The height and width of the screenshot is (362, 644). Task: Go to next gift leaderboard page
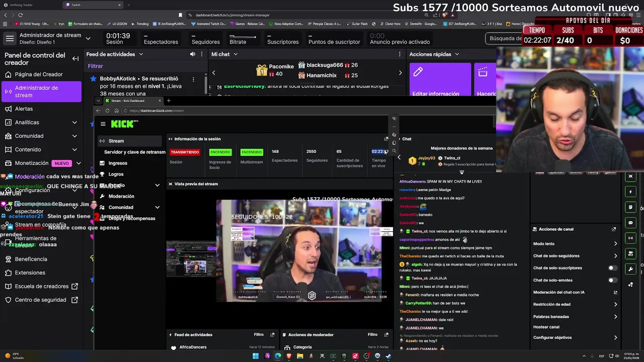(400, 73)
